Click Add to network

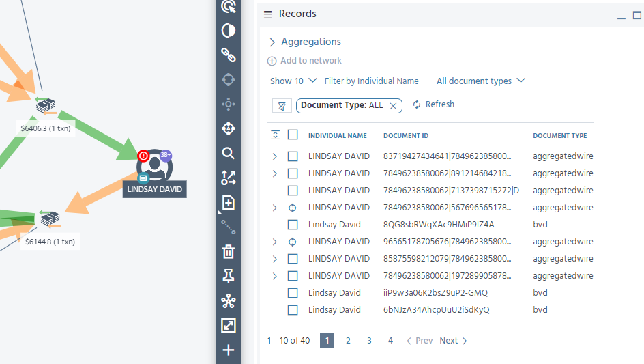(304, 61)
